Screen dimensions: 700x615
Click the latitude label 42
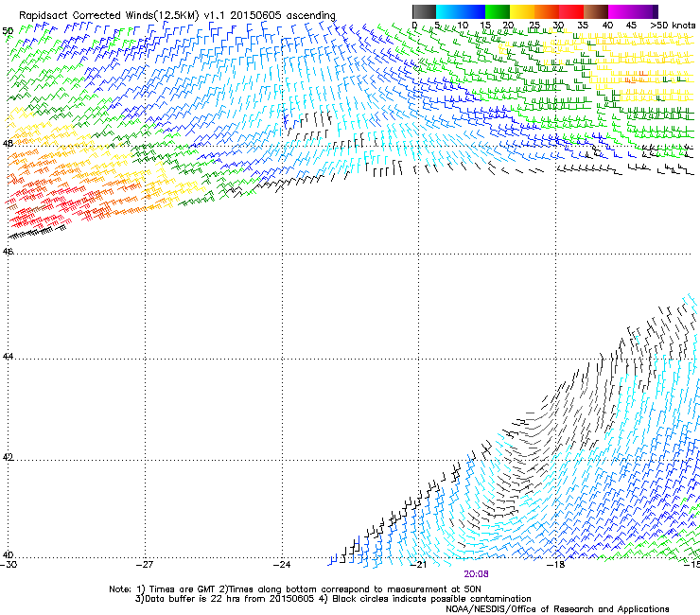8,458
